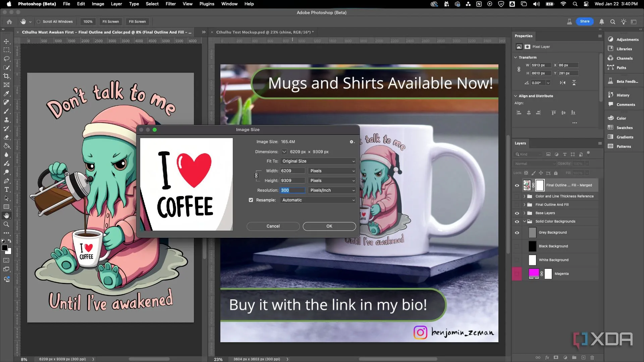Open the Adjustments panel
644x362 pixels.
[623, 39]
